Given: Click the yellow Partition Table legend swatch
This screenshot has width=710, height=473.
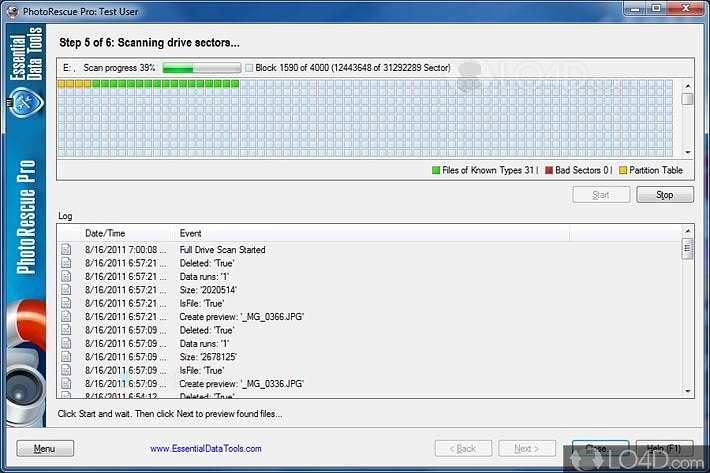Looking at the screenshot, I should [x=623, y=170].
